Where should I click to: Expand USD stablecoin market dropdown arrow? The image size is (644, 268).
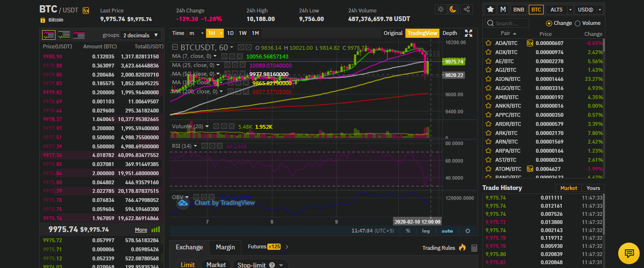pos(600,9)
